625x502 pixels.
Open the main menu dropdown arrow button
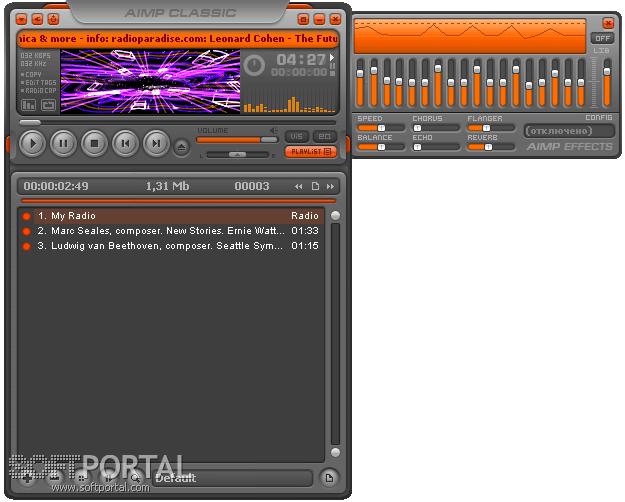pyautogui.click(x=22, y=19)
